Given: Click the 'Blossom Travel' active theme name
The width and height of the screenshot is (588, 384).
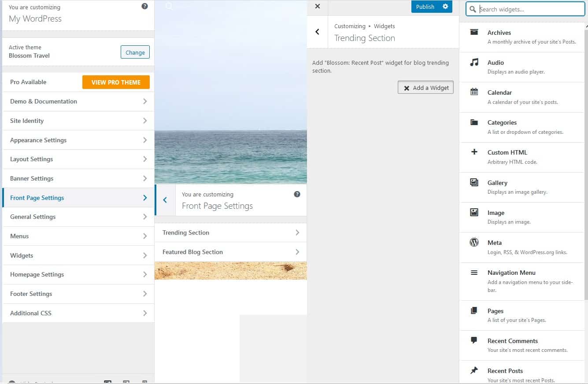Looking at the screenshot, I should coord(29,55).
